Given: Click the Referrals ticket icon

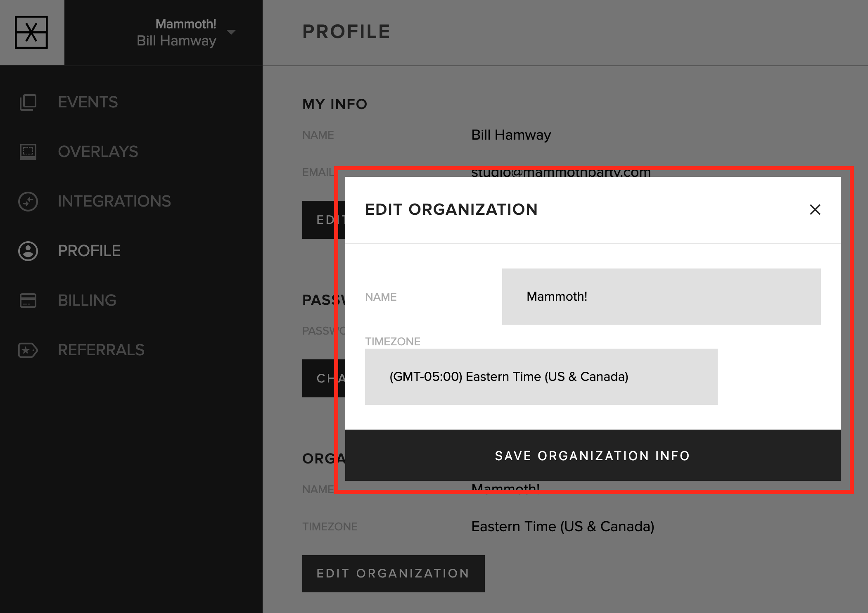Looking at the screenshot, I should coord(28,350).
